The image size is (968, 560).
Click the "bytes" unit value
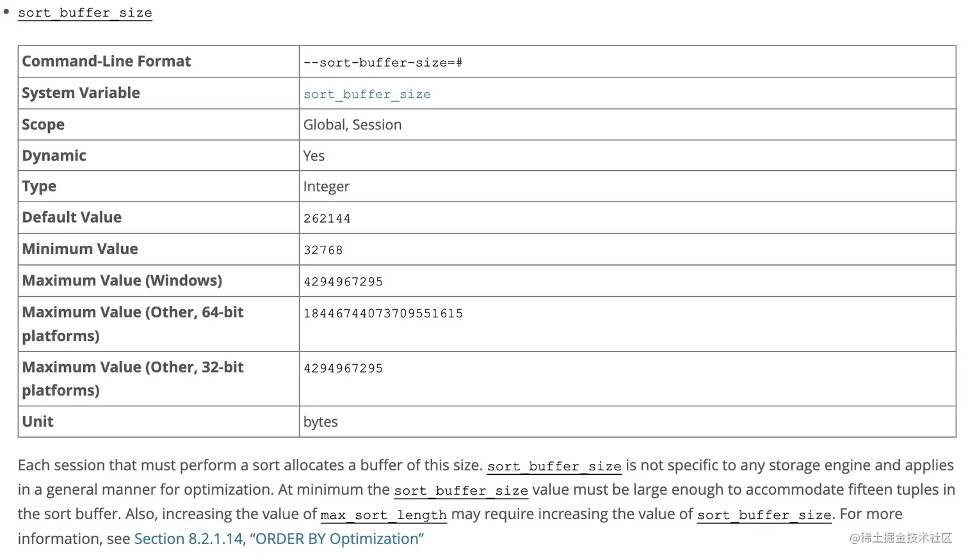coord(320,422)
